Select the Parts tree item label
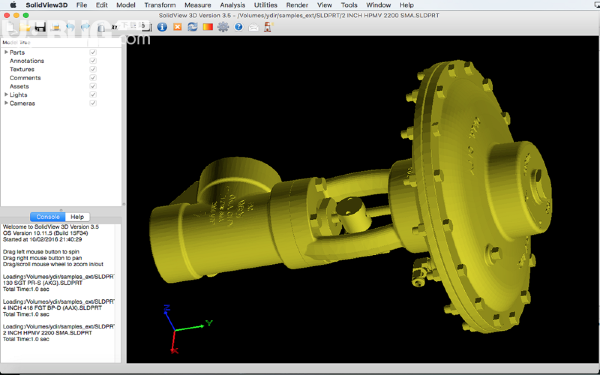 (x=17, y=52)
